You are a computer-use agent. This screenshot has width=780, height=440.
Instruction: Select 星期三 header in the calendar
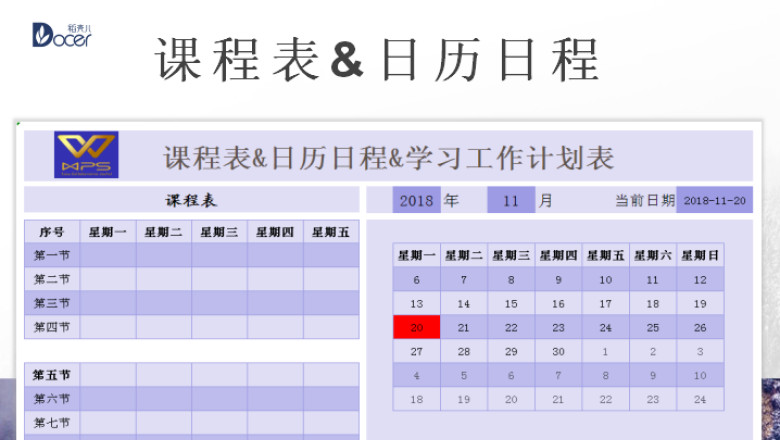pos(511,256)
